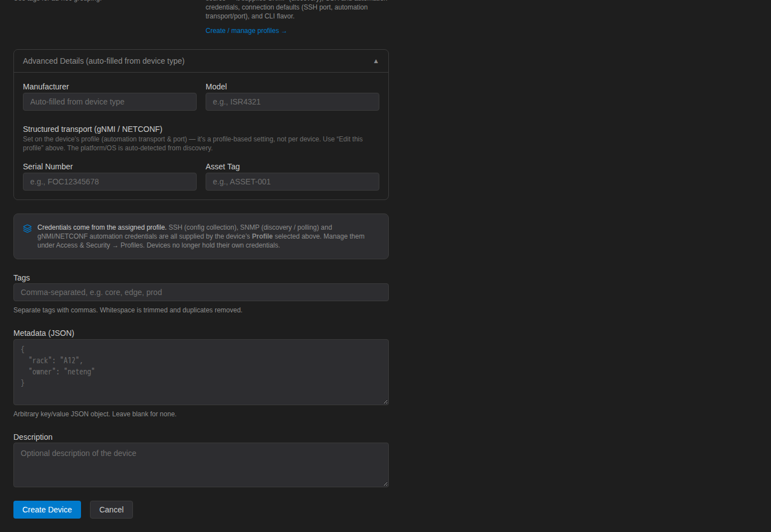This screenshot has height=532, width=771.
Task: Click the Description textarea
Action: pyautogui.click(x=201, y=465)
